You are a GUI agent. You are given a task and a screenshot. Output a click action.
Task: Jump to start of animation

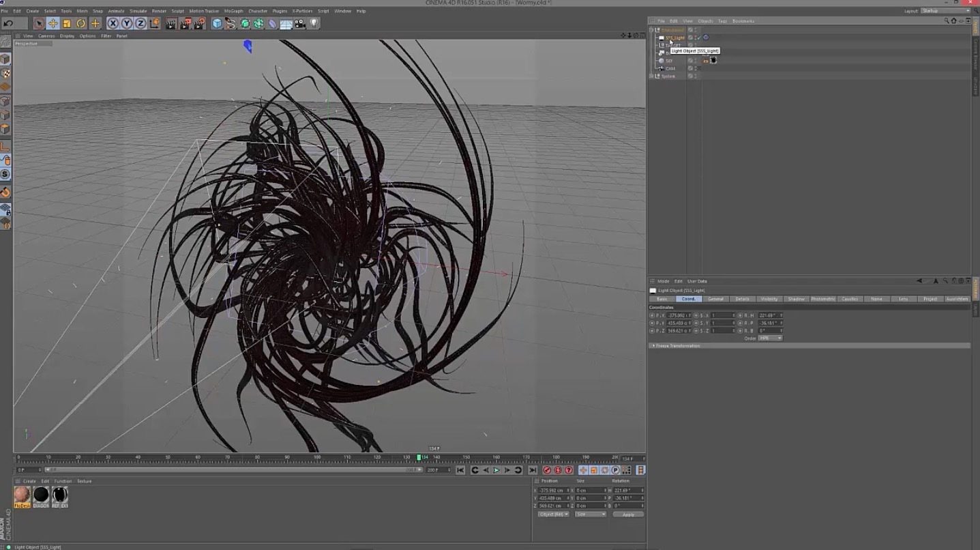click(x=460, y=470)
